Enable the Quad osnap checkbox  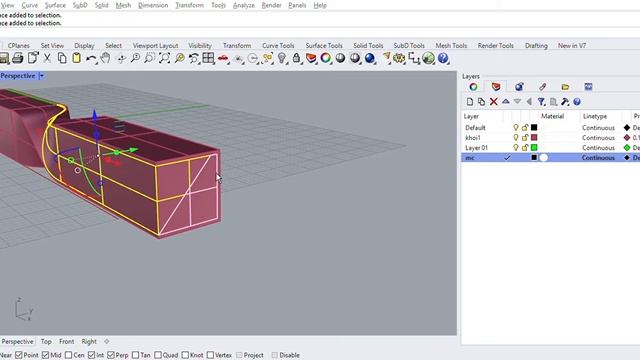tap(158, 355)
